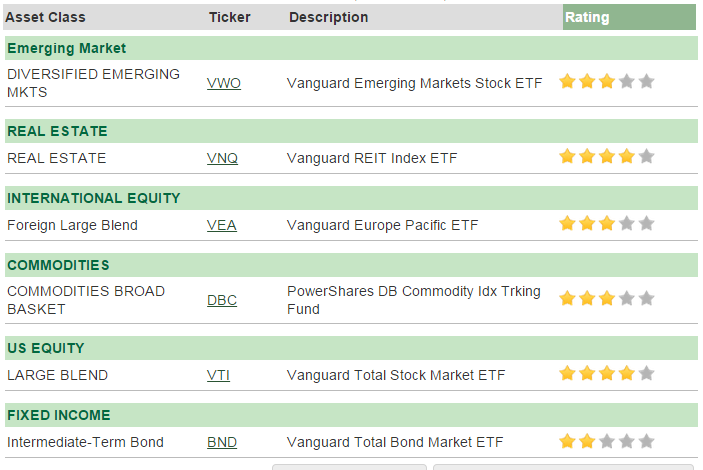703x470 pixels.
Task: Open the VTI ticker link
Action: point(218,375)
